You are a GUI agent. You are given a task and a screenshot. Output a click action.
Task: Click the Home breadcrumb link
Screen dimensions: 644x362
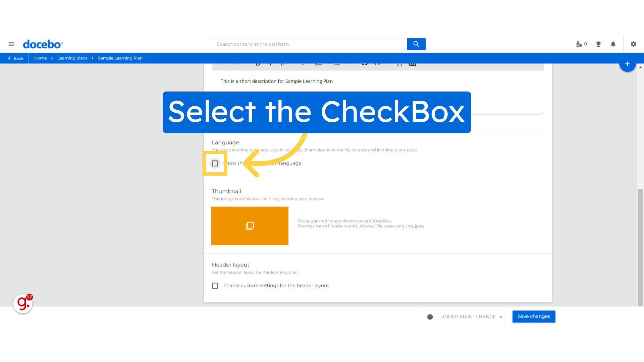pos(40,58)
